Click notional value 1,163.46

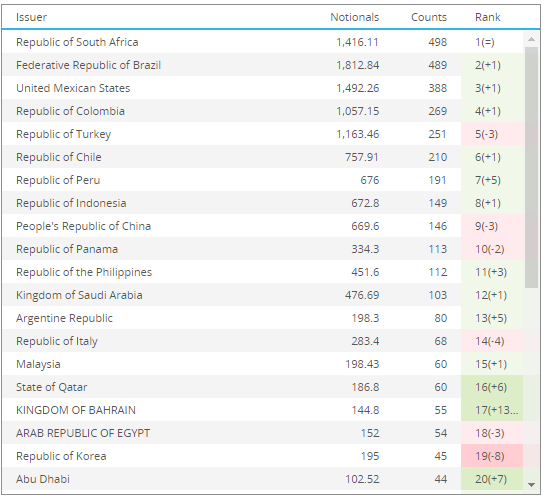[x=357, y=134]
